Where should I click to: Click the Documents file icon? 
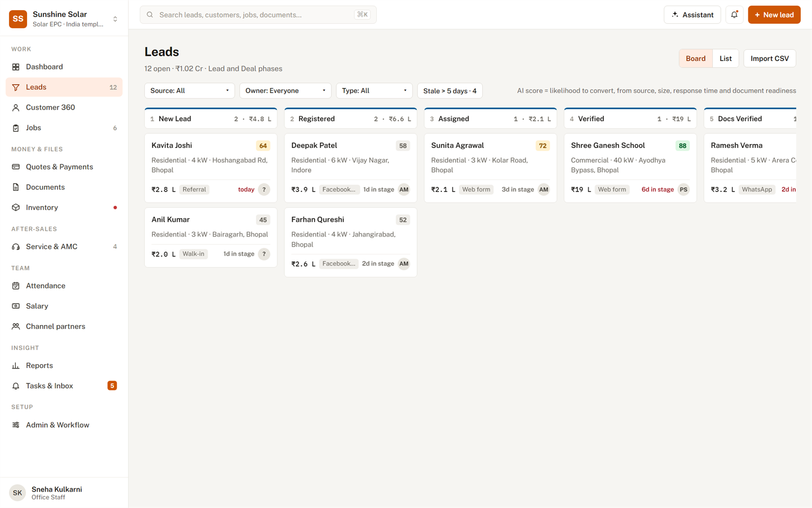pyautogui.click(x=16, y=187)
